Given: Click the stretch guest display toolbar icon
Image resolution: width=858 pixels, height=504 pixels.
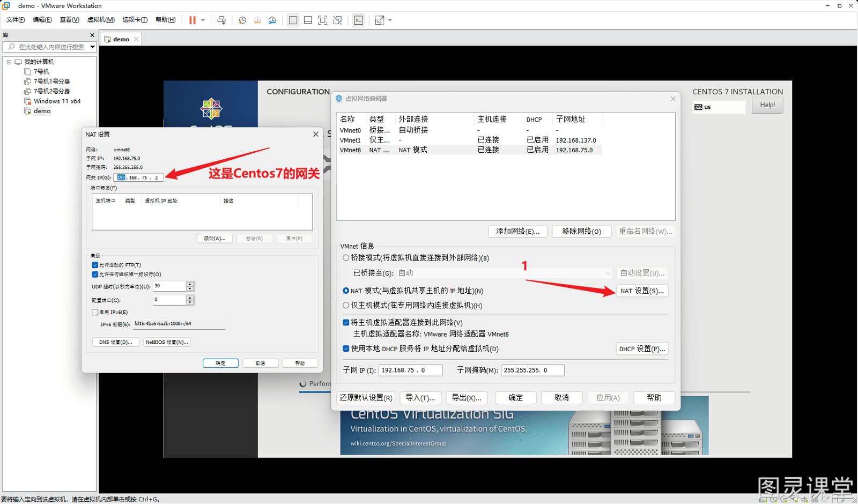Looking at the screenshot, I should click(379, 20).
